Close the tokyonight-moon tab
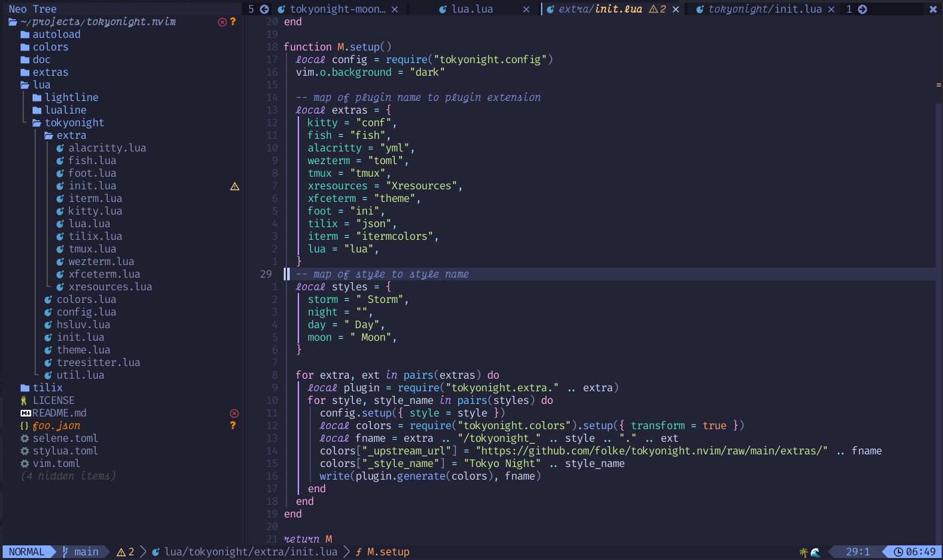Viewport: 943px width, 560px height. [x=395, y=9]
